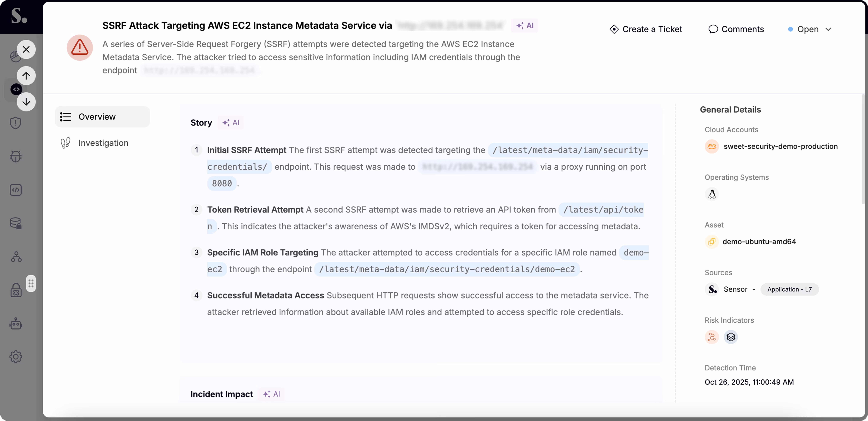Click the layers risk indicator icon
Viewport: 868px width, 421px height.
[x=731, y=337]
